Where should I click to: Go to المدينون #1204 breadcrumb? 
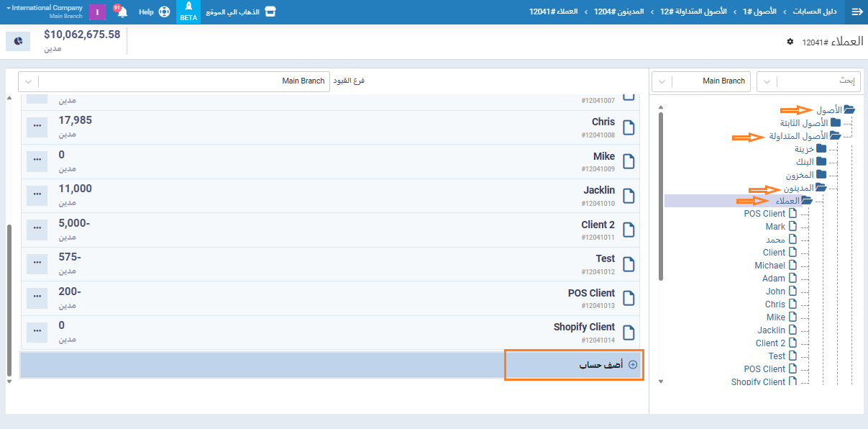pyautogui.click(x=618, y=12)
